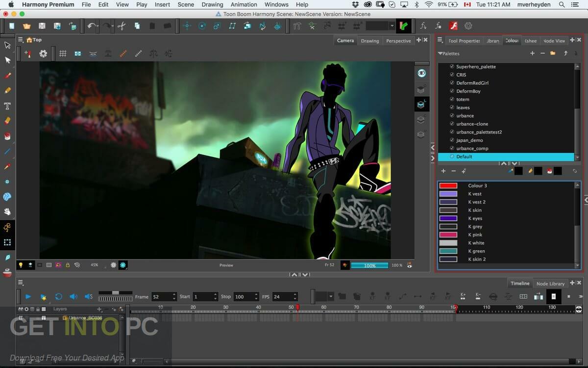Screen dimensions: 588x368
Task: Select the Paint bucket tool
Action: click(7, 136)
